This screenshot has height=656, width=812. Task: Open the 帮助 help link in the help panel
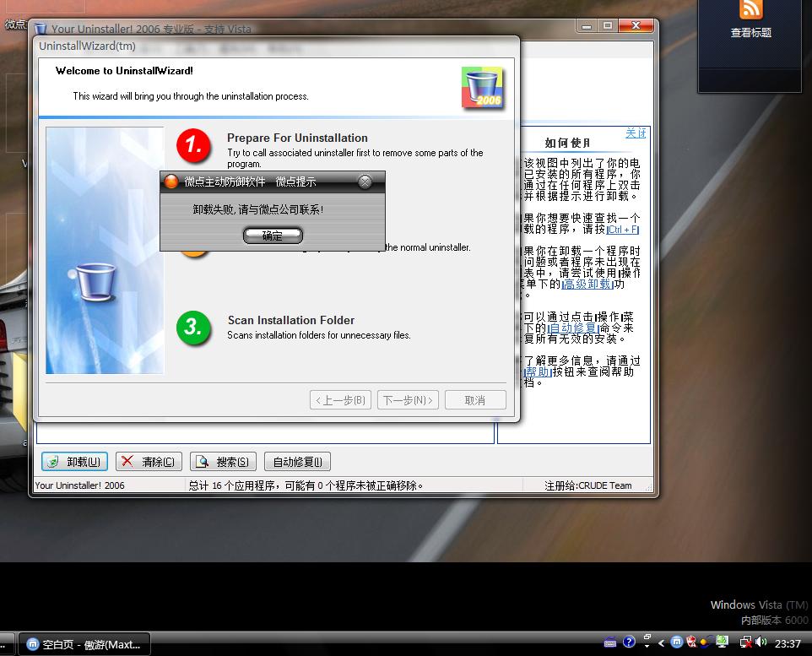point(537,372)
